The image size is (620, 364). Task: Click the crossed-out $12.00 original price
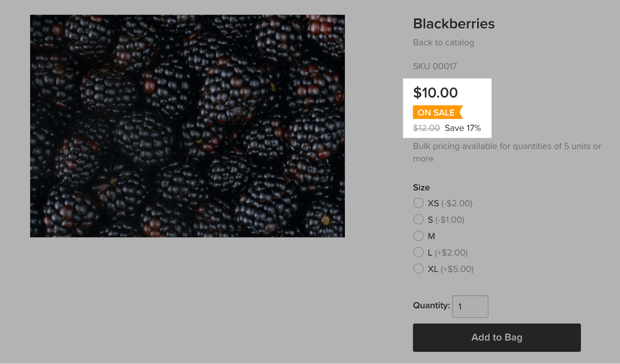click(425, 128)
